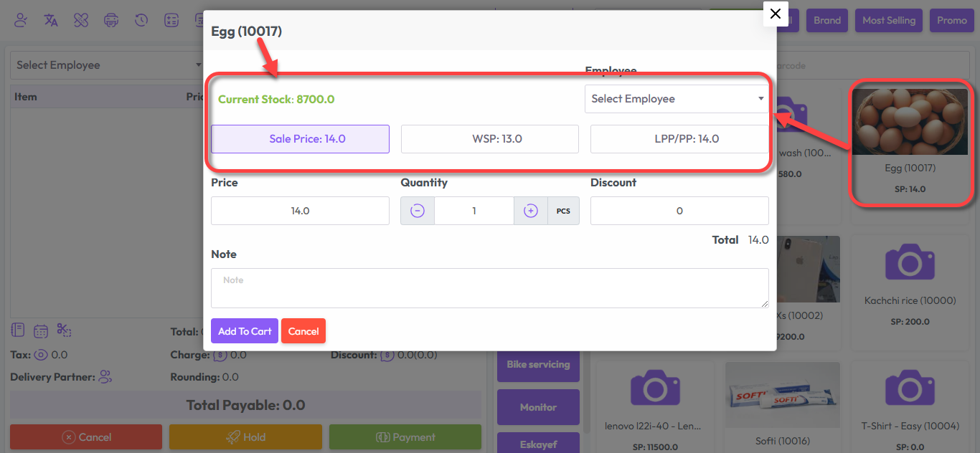Select the Sale Price: 14.0 option
Image resolution: width=980 pixels, height=453 pixels.
tap(300, 139)
